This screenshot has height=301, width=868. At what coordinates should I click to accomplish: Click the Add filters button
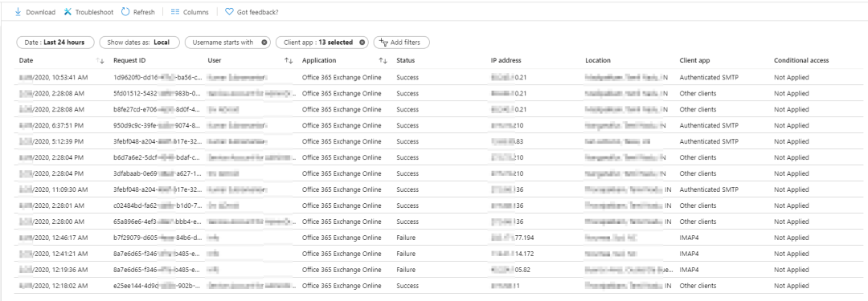pos(401,43)
